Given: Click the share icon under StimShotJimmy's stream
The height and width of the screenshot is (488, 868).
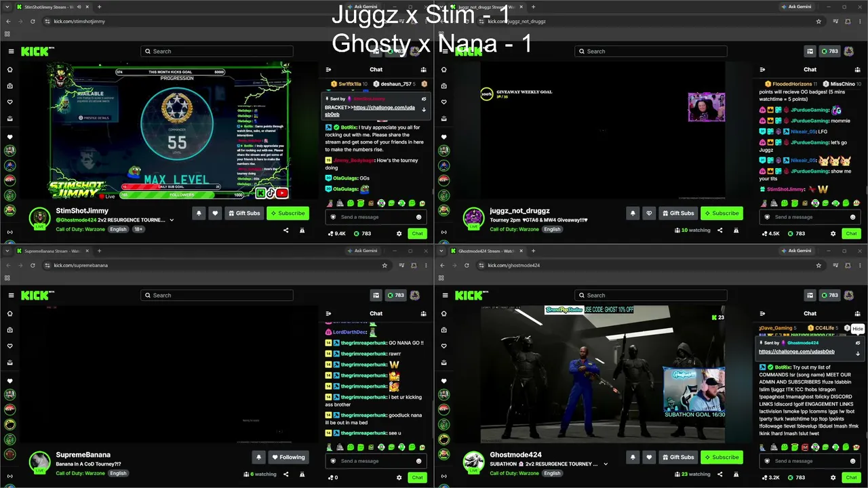Looking at the screenshot, I should (x=285, y=230).
